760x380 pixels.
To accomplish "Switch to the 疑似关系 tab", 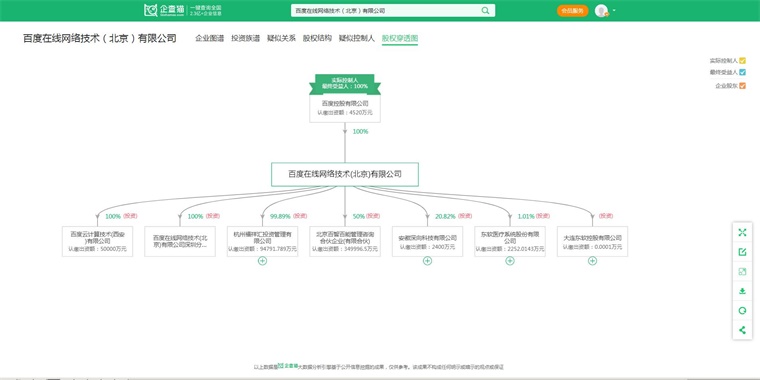I will 281,38.
